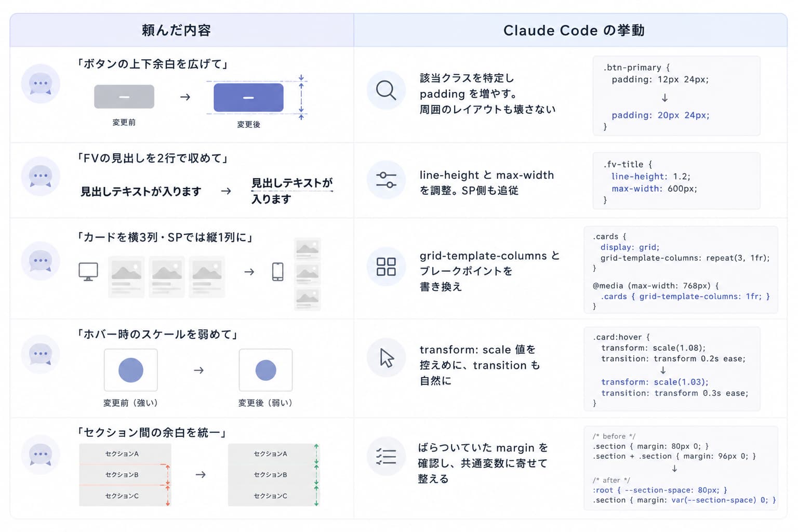The image size is (798, 532).
Task: Click the checklist icon in margin row
Action: click(x=386, y=456)
